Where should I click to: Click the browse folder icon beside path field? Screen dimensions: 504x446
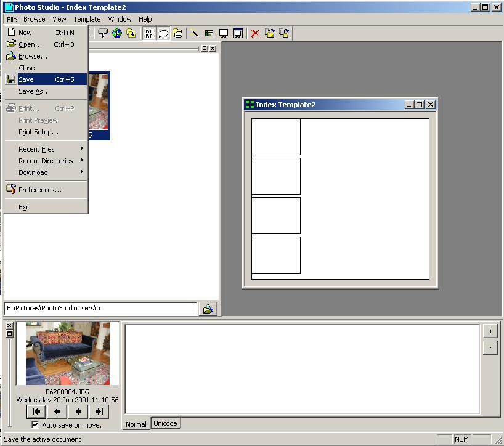(x=208, y=309)
